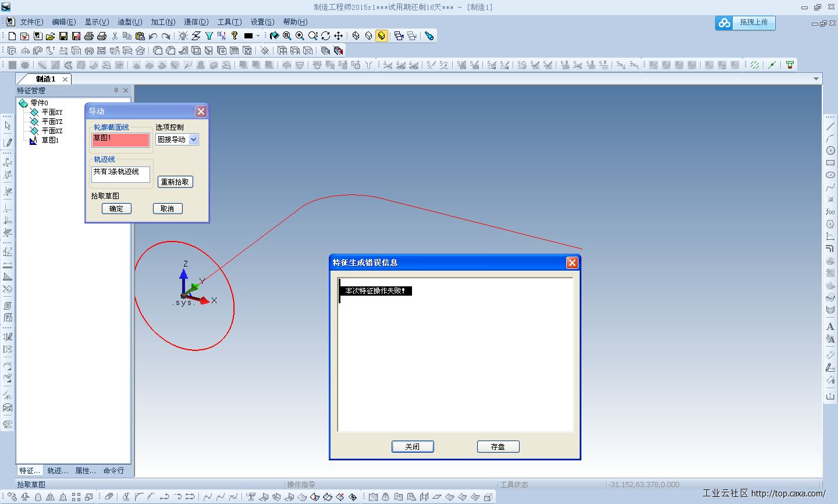838x504 pixels.
Task: Expand the document tab list arrow
Action: (816, 79)
